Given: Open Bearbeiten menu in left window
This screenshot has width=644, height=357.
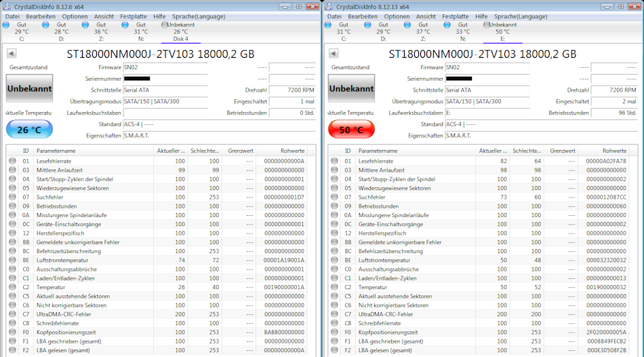Looking at the screenshot, I should (41, 16).
